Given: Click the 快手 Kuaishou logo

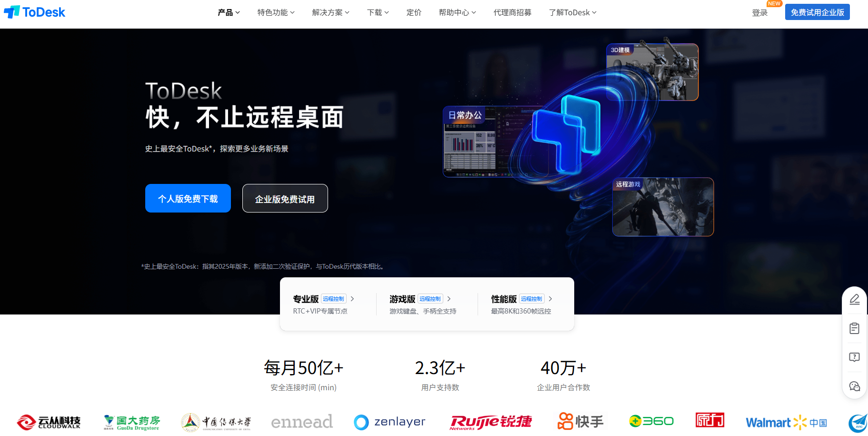Looking at the screenshot, I should click(x=580, y=422).
